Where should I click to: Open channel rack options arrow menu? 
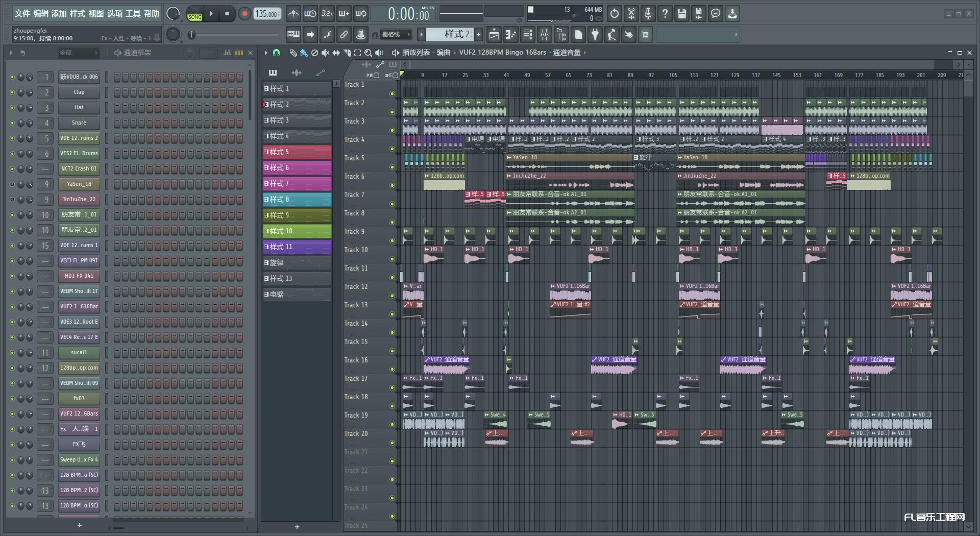[11, 53]
